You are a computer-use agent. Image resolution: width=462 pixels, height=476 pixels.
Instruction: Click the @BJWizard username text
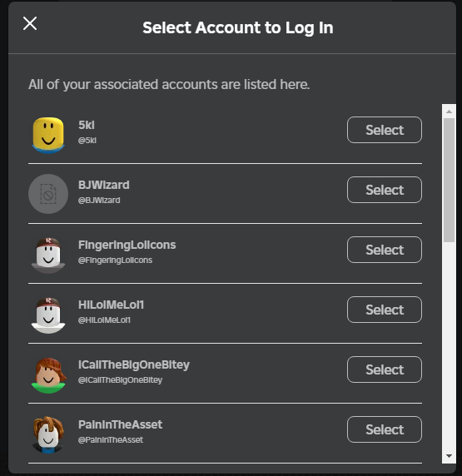pyautogui.click(x=99, y=201)
